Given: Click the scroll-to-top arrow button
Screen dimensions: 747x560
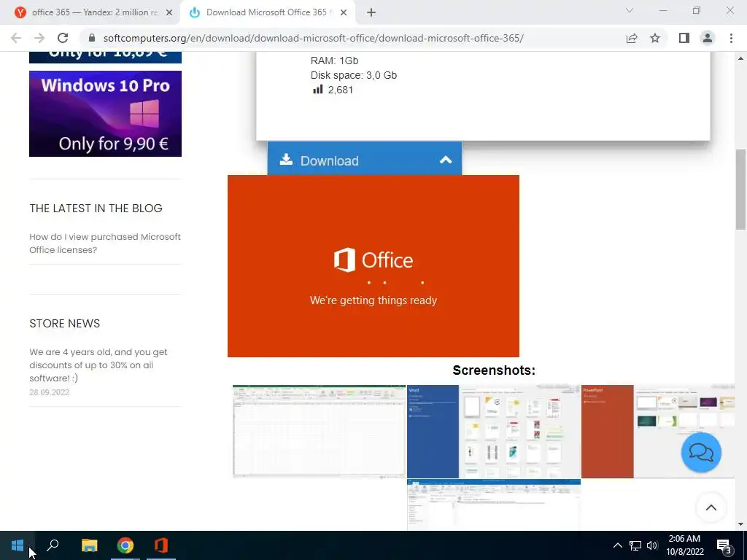Looking at the screenshot, I should coord(711,507).
